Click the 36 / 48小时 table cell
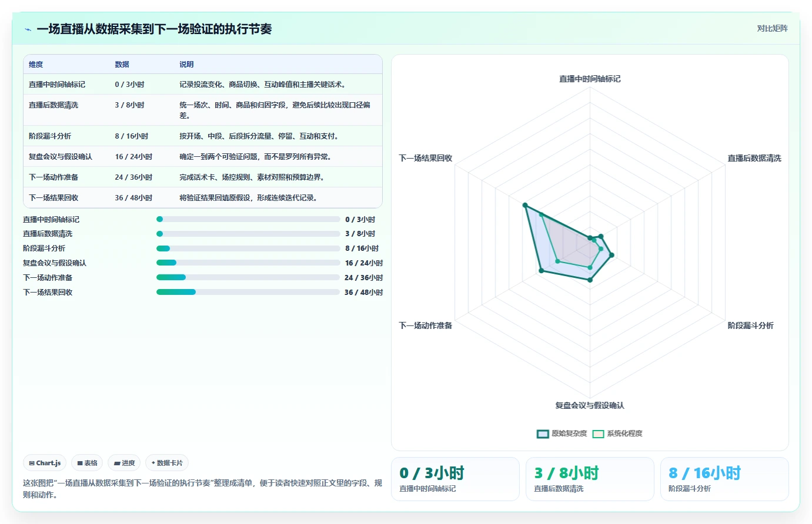Screen dimensions: 812x524 click(x=133, y=198)
